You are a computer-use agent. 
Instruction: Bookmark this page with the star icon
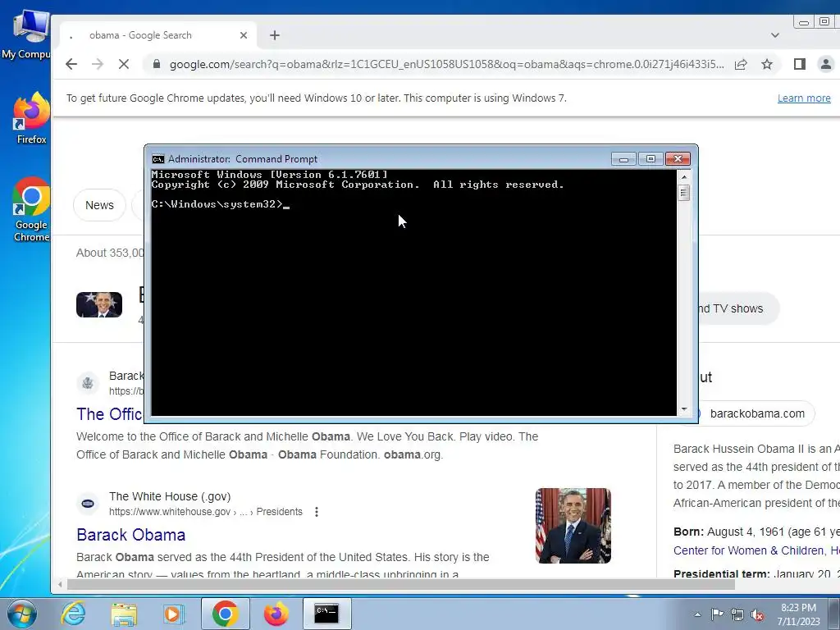click(767, 64)
